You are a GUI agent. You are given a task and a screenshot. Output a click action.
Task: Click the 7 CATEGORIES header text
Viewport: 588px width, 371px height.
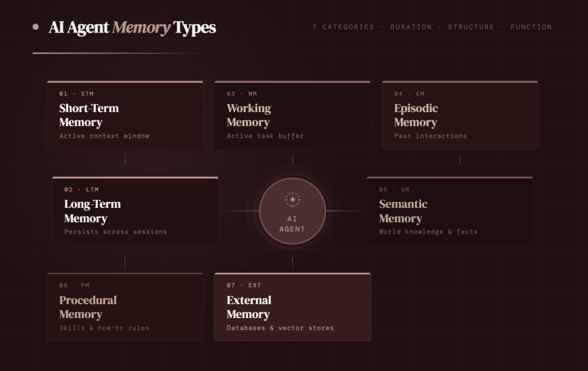tap(343, 27)
